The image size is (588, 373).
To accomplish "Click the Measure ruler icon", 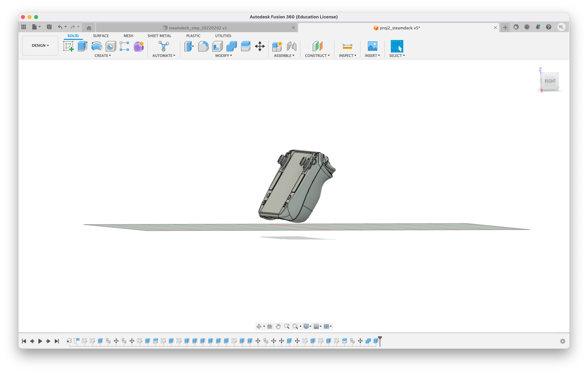I will 347,46.
